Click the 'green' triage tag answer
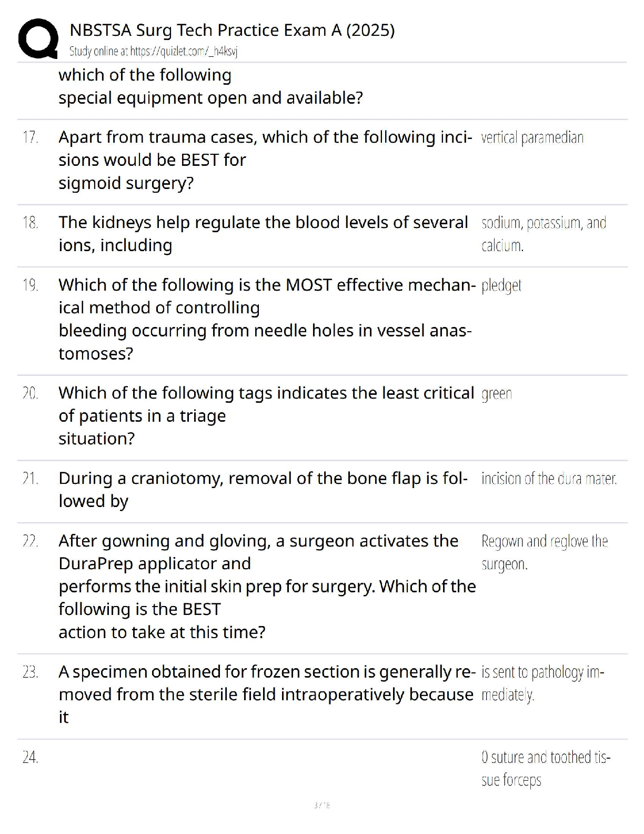644x834 pixels. pyautogui.click(x=496, y=394)
